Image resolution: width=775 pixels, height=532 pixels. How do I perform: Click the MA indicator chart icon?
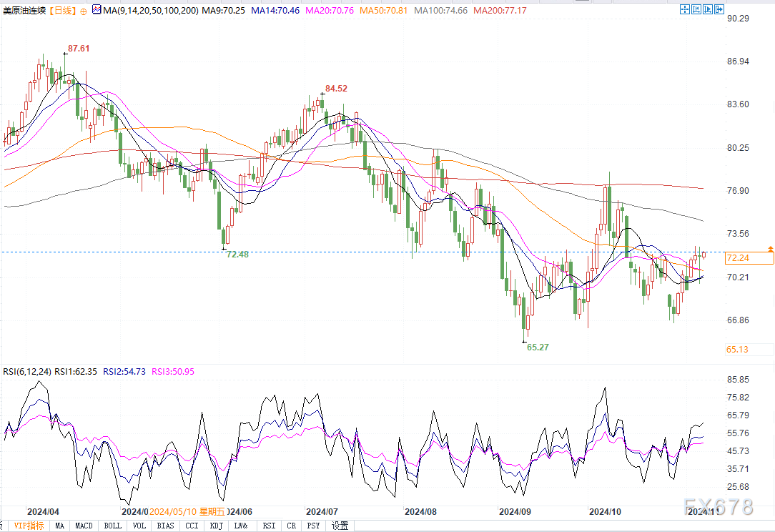pyautogui.click(x=97, y=9)
